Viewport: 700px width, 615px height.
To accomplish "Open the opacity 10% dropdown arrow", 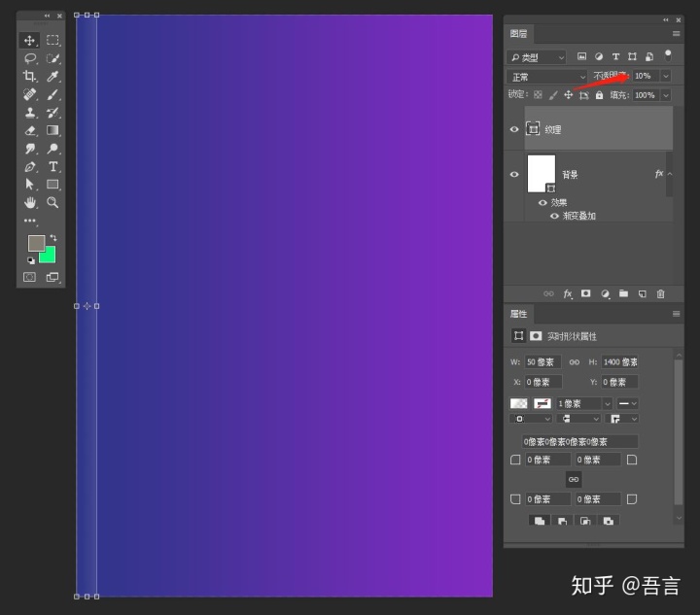I will tap(666, 76).
